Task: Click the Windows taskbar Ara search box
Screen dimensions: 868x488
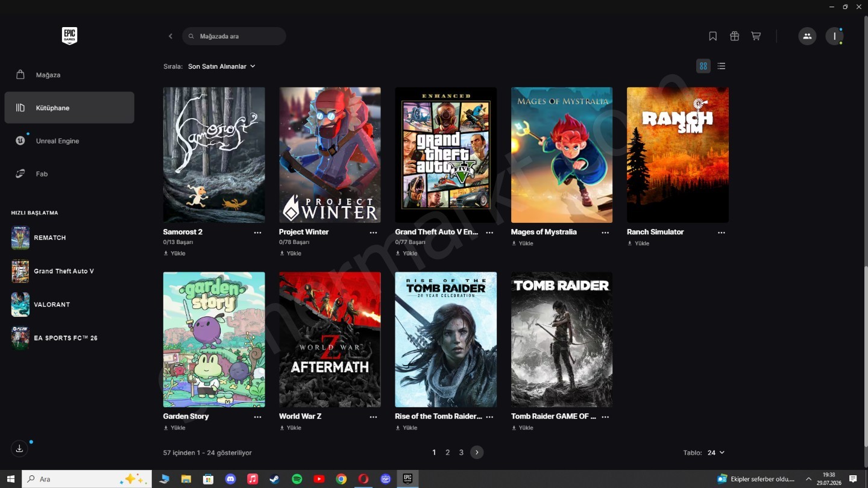Action: coord(87,479)
